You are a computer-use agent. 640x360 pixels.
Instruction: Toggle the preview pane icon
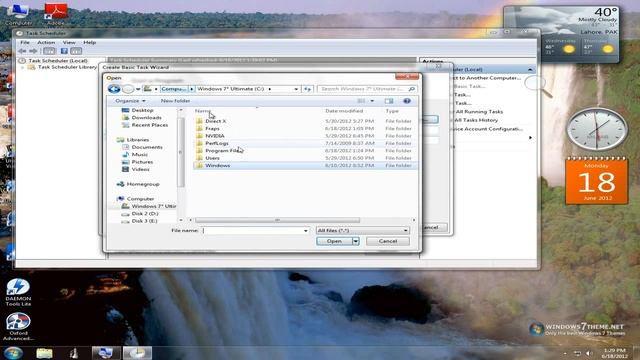tap(389, 101)
